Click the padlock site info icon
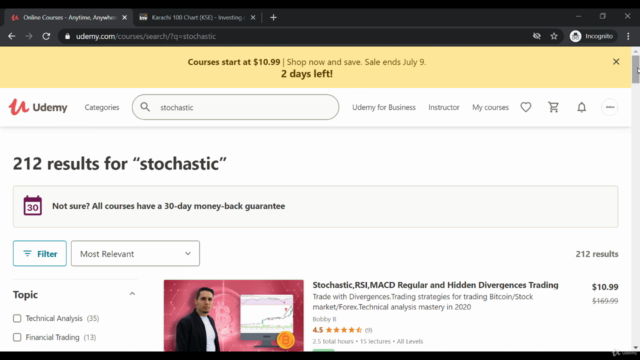This screenshot has width=640, height=360. (67, 36)
